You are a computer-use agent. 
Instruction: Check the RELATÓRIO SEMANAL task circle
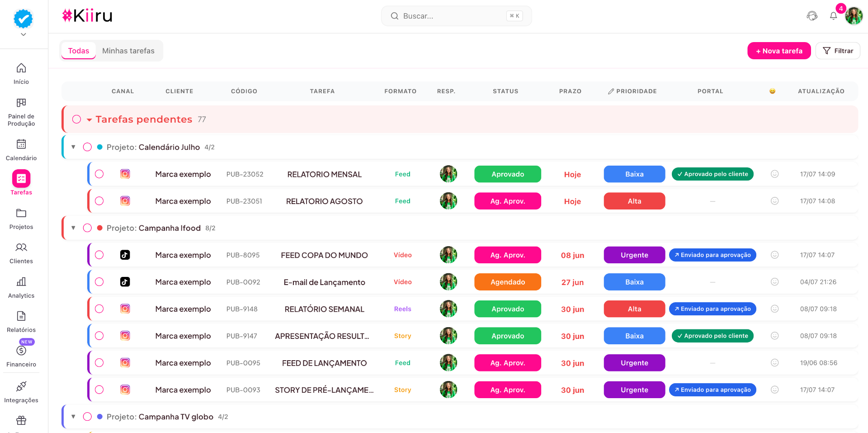tap(99, 309)
